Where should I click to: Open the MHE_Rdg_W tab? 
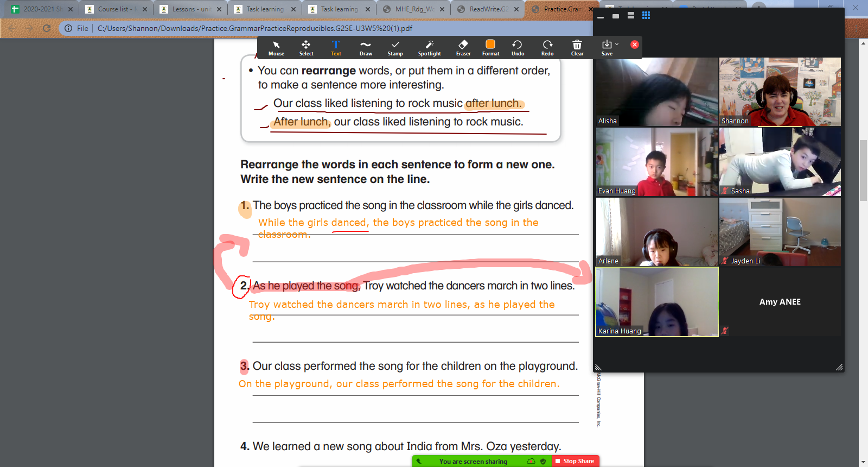(x=414, y=9)
